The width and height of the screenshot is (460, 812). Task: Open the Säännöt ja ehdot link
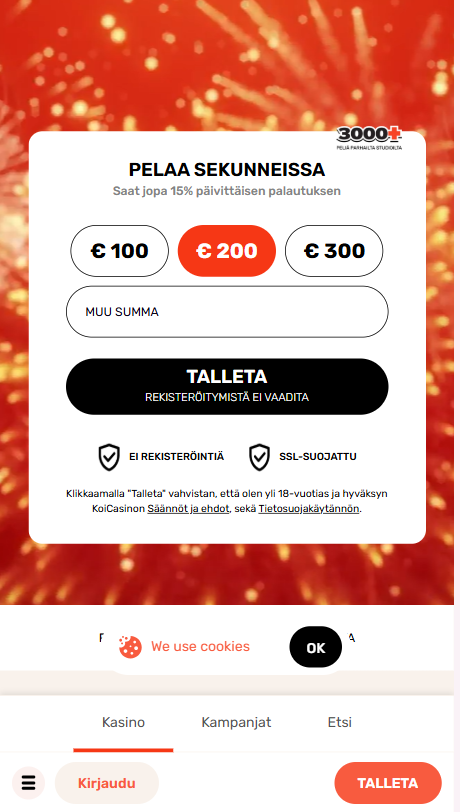[x=188, y=509]
